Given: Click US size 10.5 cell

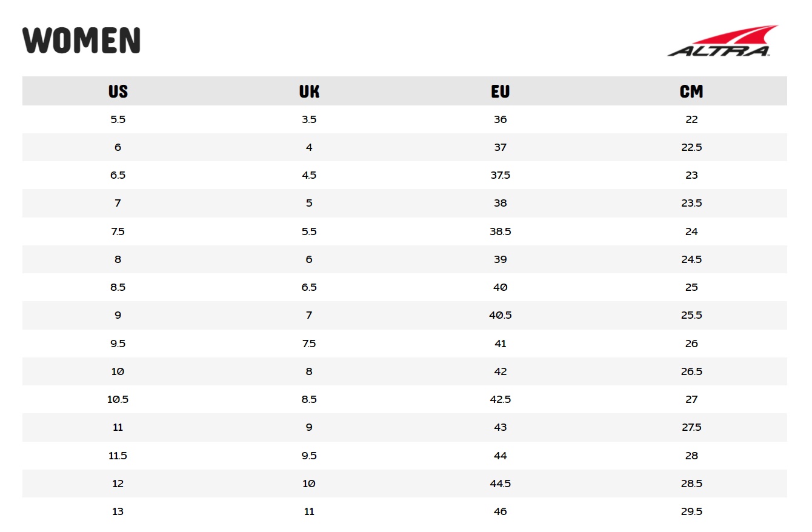Looking at the screenshot, I should pyautogui.click(x=118, y=399).
